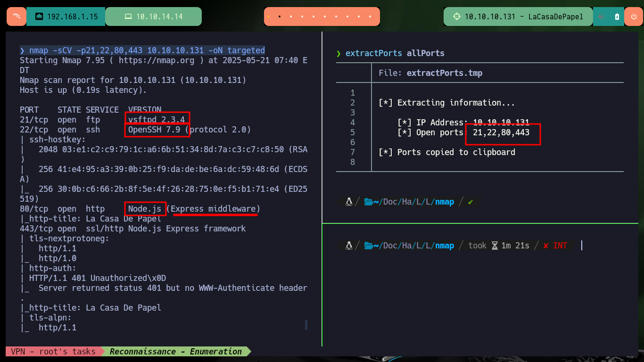Viewport: 644px width, 362px height.
Task: Click the left pane's scrollbar indicator
Action: [306, 325]
